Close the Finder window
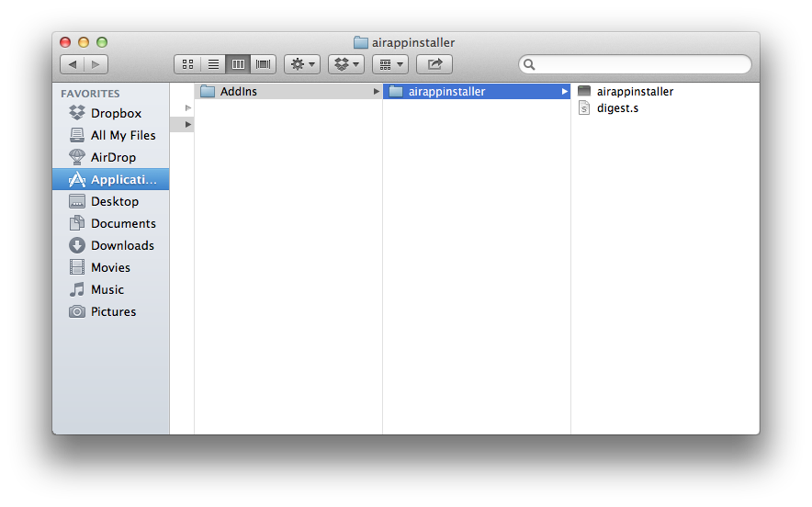This screenshot has width=812, height=507. click(65, 42)
